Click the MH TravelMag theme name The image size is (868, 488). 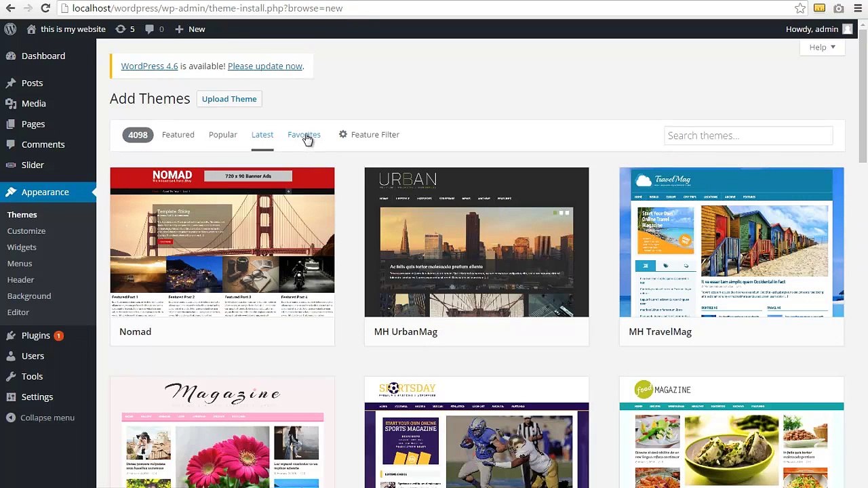coord(660,331)
